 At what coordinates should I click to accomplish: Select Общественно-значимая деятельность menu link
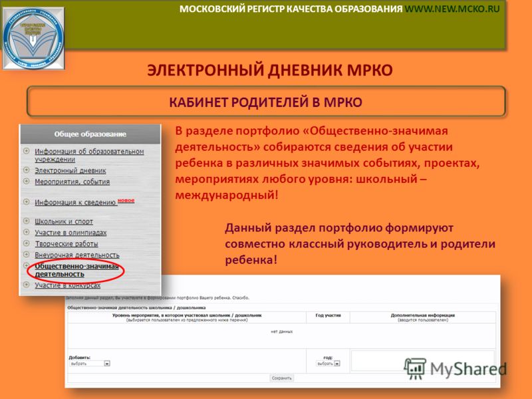[76, 270]
